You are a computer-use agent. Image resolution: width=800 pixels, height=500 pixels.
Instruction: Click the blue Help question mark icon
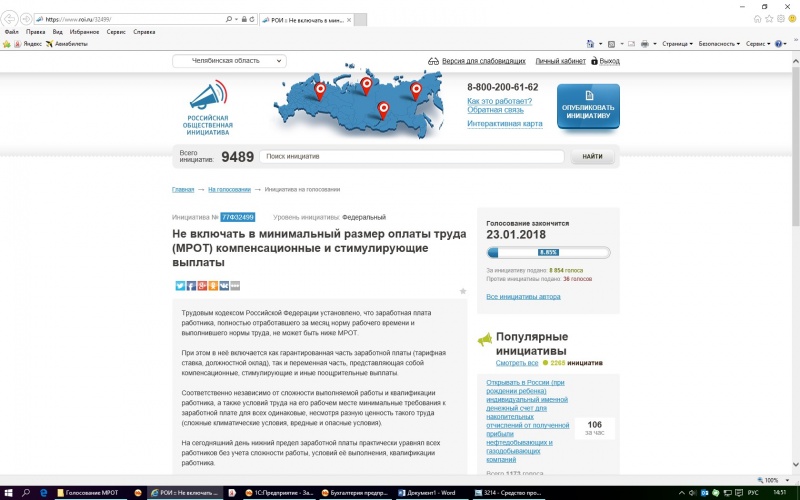[x=779, y=44]
